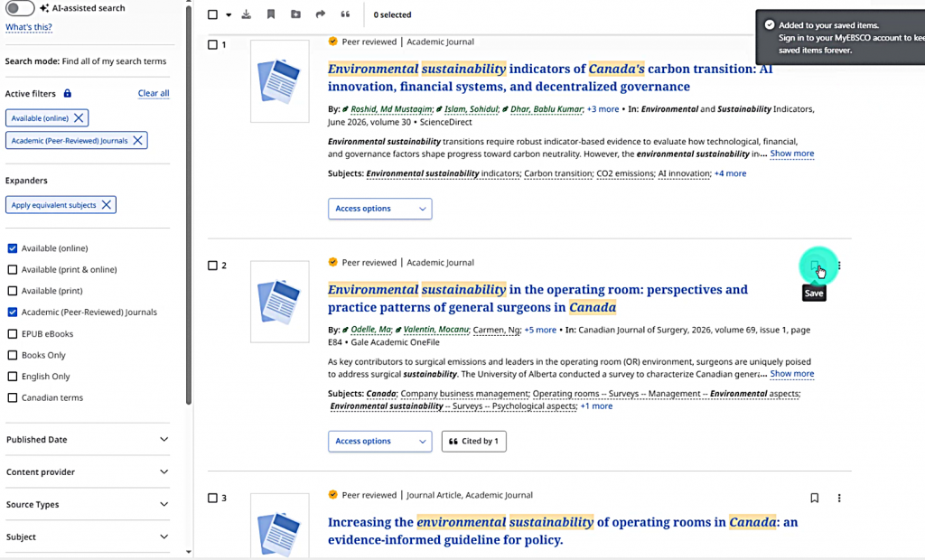Click author Carmen, Ng

click(496, 330)
